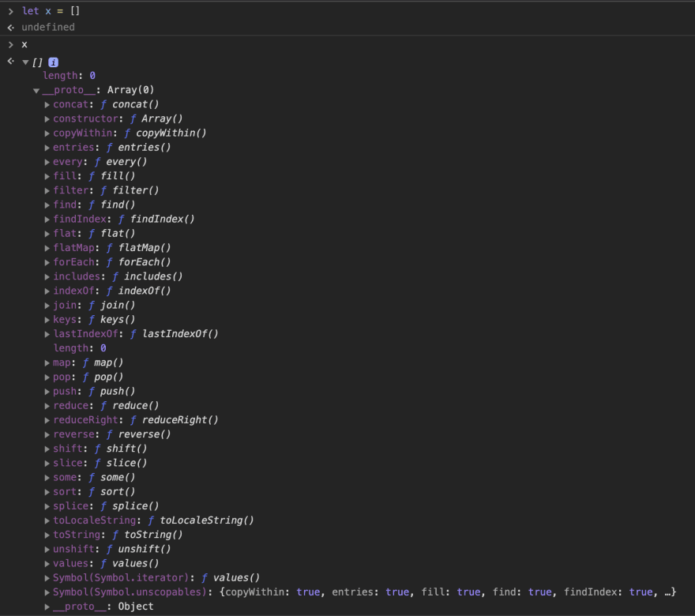Click the 'ƒ lastIndexOf()' function value
The width and height of the screenshot is (695, 616).
click(x=174, y=334)
